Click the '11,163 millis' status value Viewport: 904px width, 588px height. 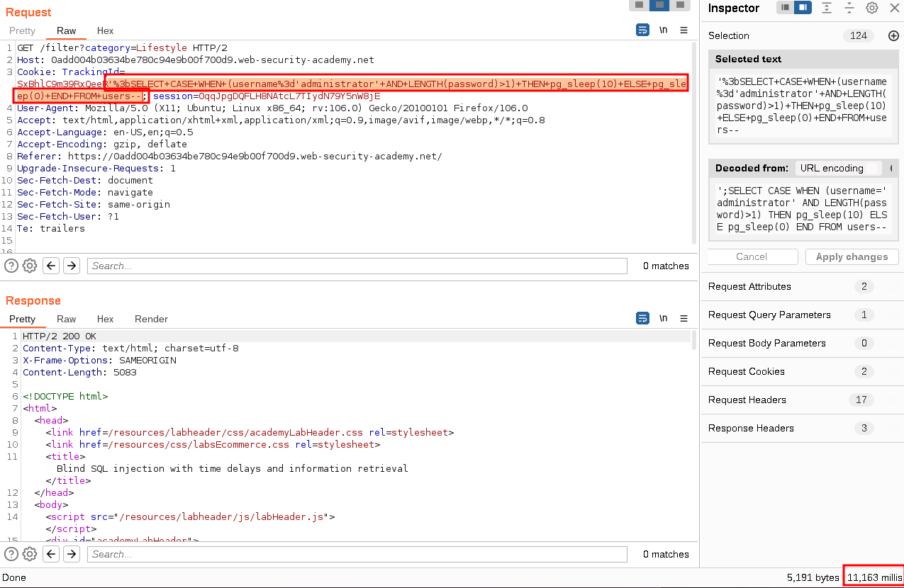(x=874, y=577)
